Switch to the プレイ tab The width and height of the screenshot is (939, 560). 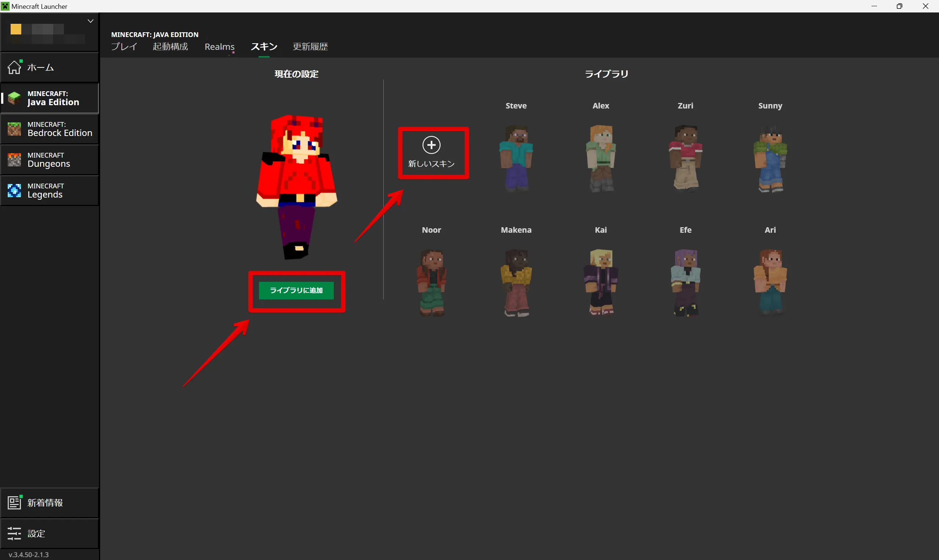(x=124, y=47)
